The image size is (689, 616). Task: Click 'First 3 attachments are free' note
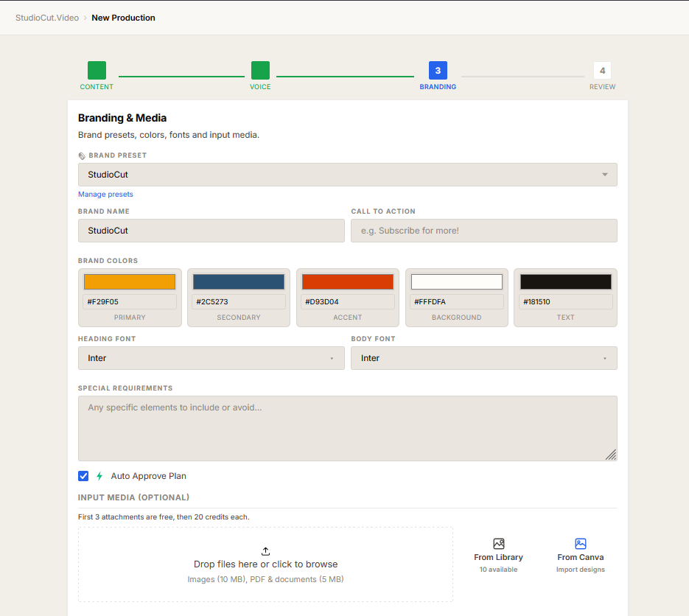pos(164,517)
